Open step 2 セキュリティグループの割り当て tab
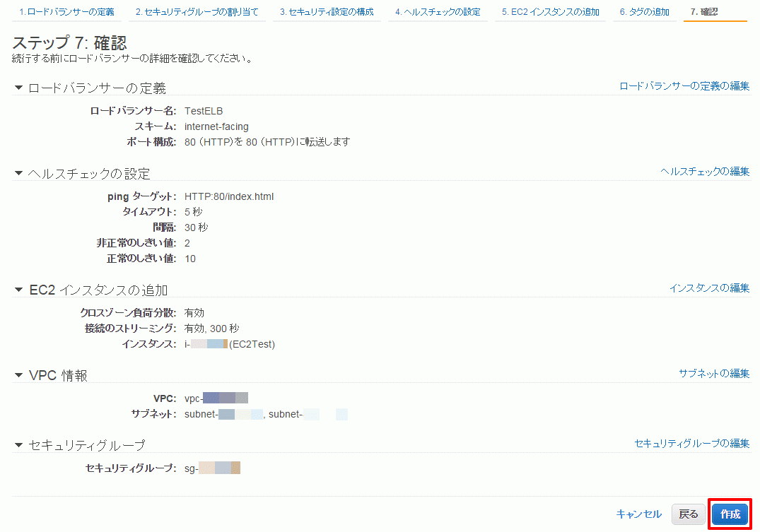Screen dimensions: 760x532 (x=197, y=11)
